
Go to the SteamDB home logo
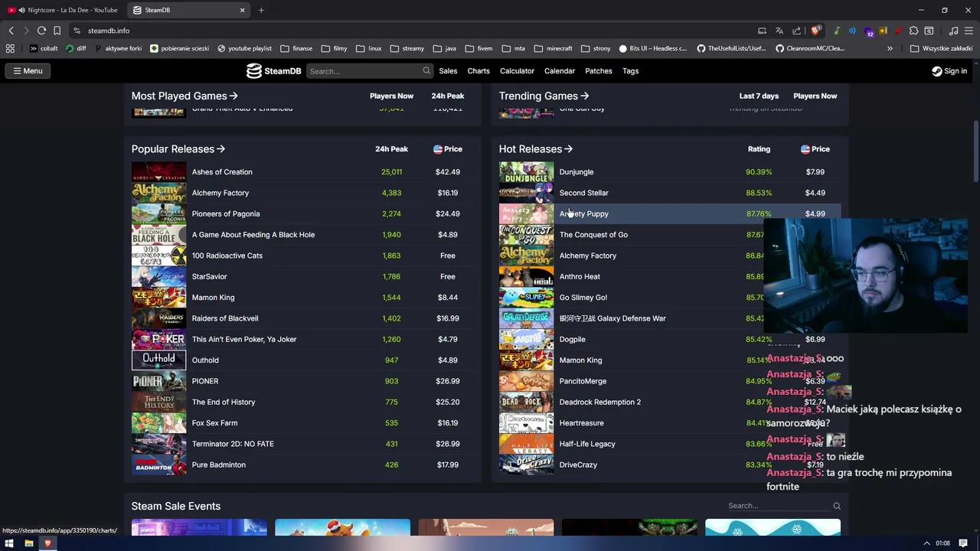pos(273,70)
